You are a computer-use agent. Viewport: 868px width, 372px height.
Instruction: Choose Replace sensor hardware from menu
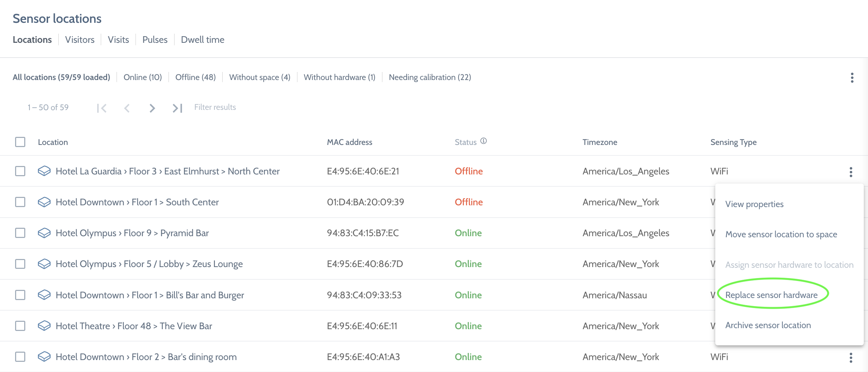(771, 295)
